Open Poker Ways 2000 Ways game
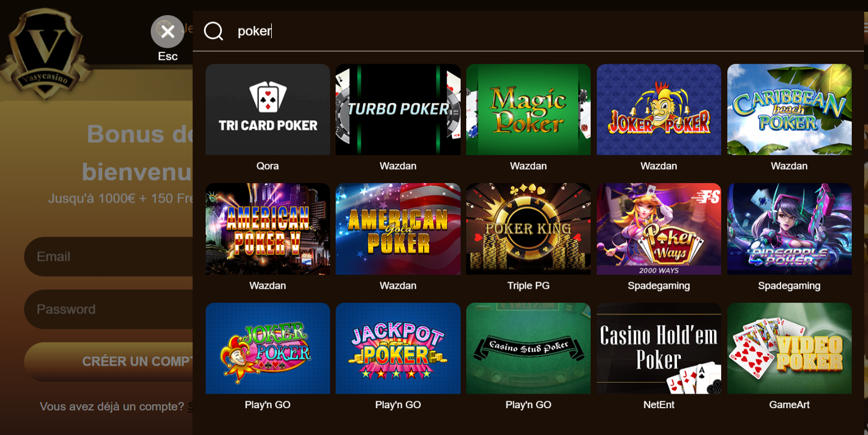This screenshot has width=868, height=435. [659, 229]
